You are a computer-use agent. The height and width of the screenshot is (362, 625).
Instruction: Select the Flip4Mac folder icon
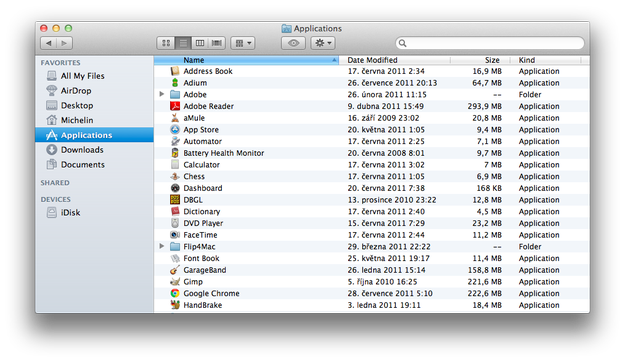[175, 246]
